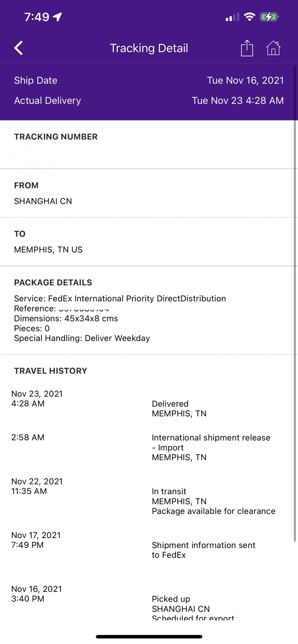
Task: Select the Tracking Number section
Action: (x=148, y=145)
